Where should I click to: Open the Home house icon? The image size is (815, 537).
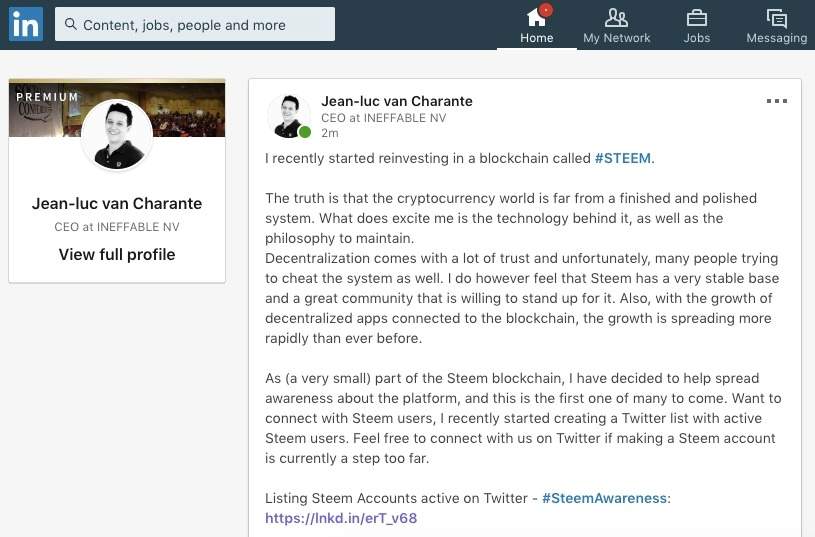pyautogui.click(x=536, y=17)
